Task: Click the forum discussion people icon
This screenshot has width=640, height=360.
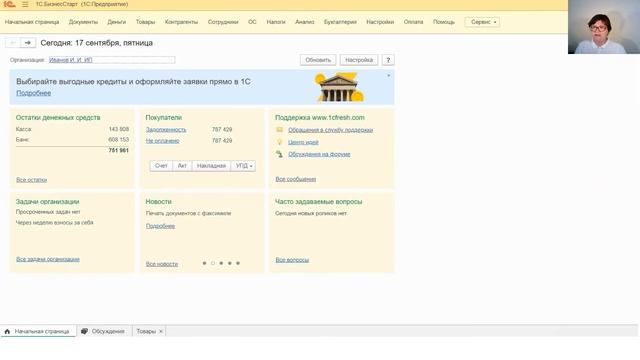Action: (280, 154)
